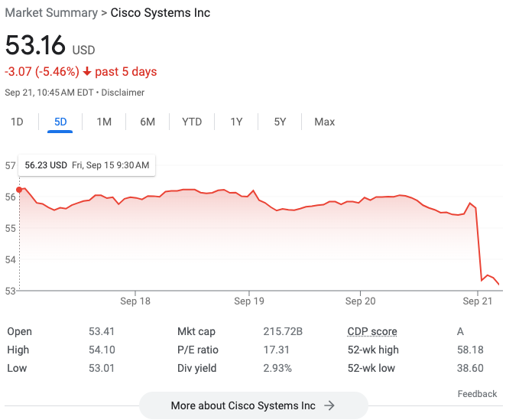The image size is (532, 420).
Task: Click the arrow icon in More about button
Action: [x=329, y=405]
